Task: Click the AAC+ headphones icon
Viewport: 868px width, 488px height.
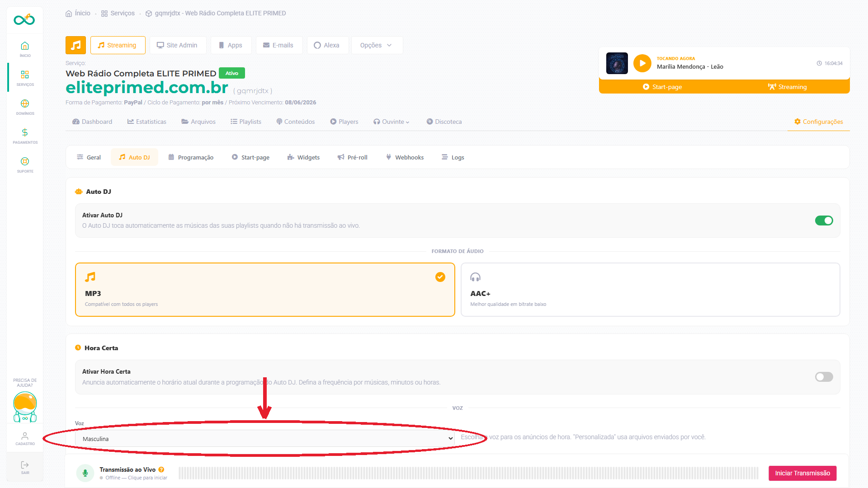Action: tap(475, 277)
